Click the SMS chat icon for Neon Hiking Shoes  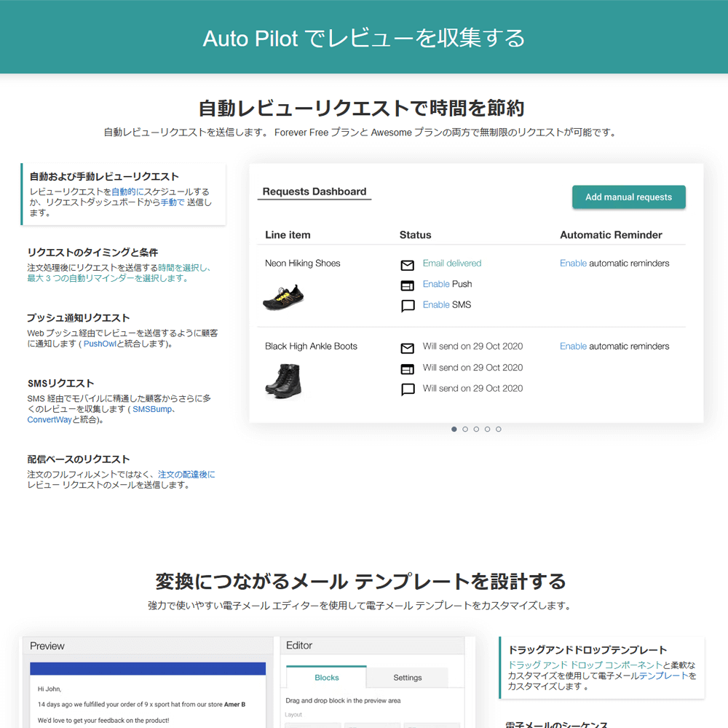point(408,306)
